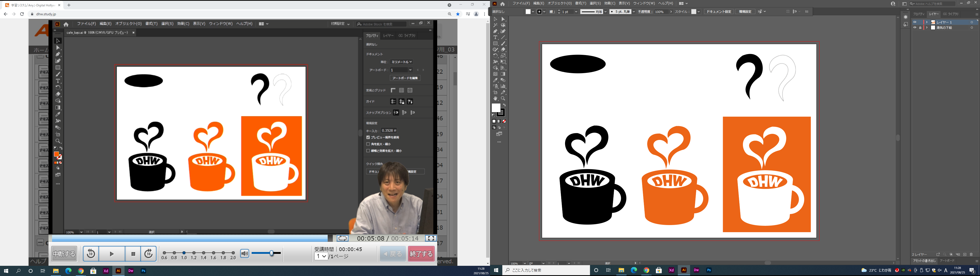Choose playback speed 2.0

coord(233,253)
